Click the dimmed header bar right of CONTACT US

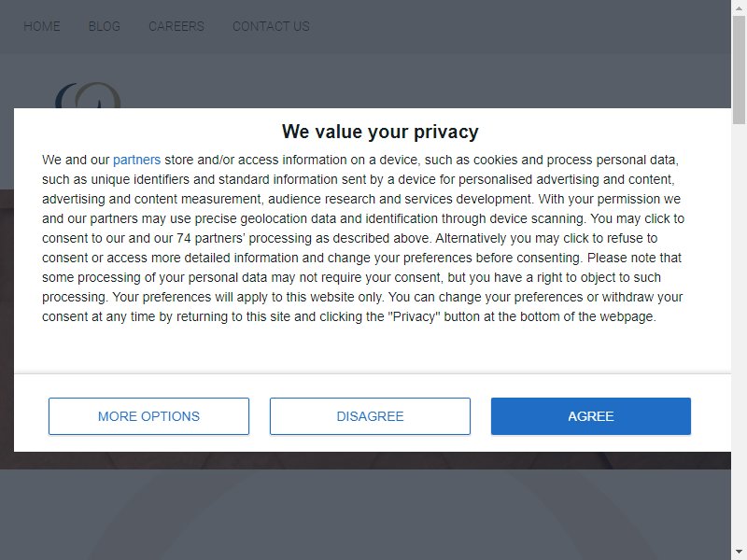(519, 26)
